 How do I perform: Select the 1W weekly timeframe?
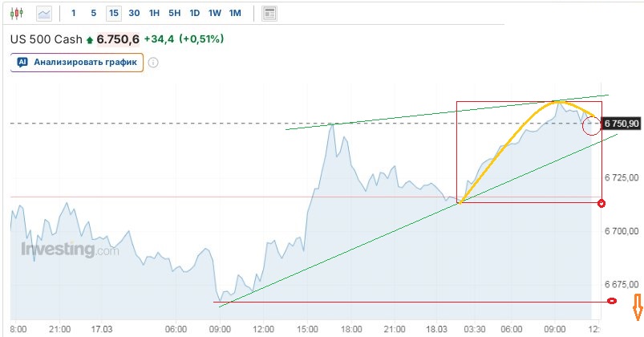[x=214, y=13]
